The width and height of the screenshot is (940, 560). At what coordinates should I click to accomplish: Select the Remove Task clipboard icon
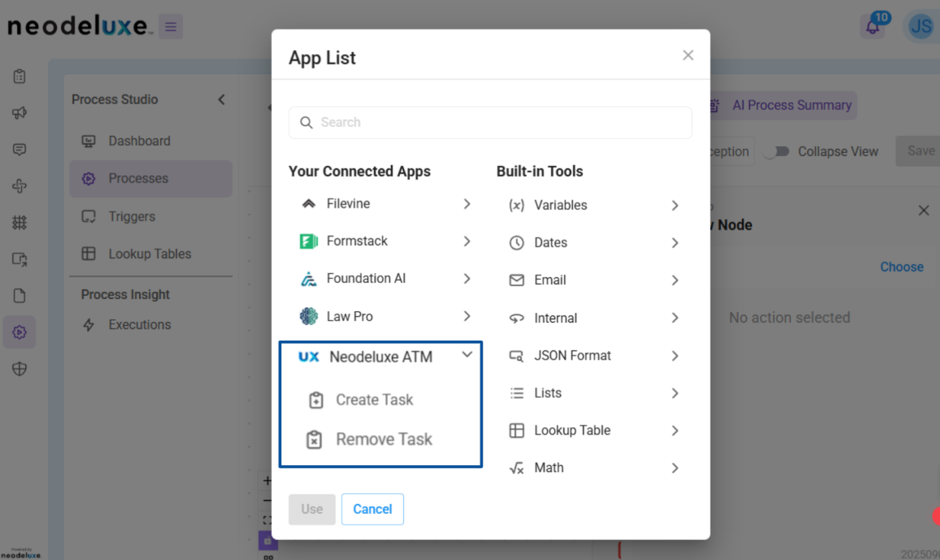click(x=314, y=440)
